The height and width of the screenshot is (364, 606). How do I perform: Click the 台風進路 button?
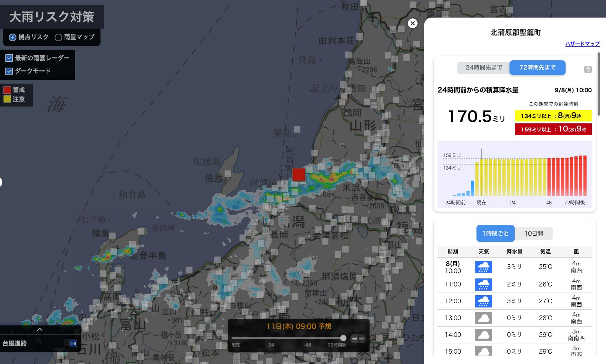[15, 343]
